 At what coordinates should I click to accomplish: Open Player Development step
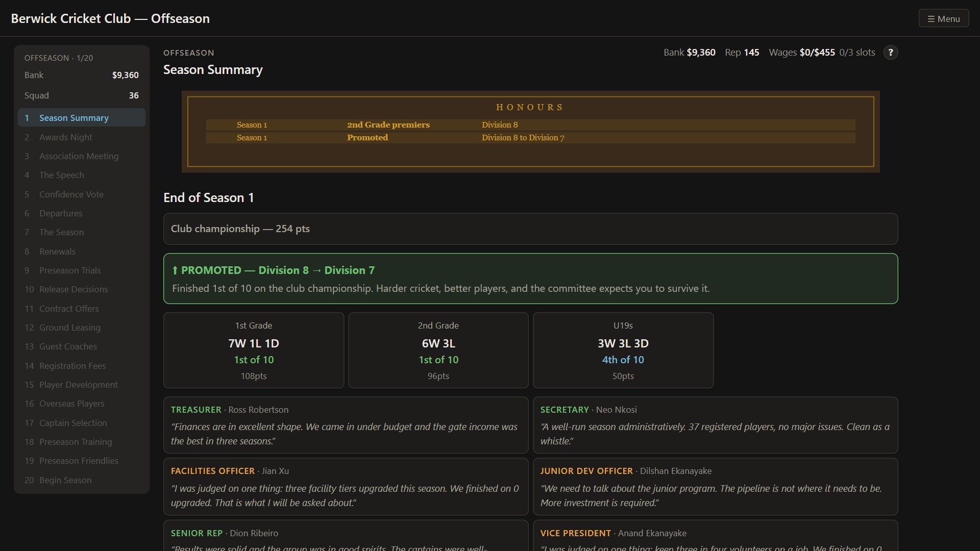82,385
